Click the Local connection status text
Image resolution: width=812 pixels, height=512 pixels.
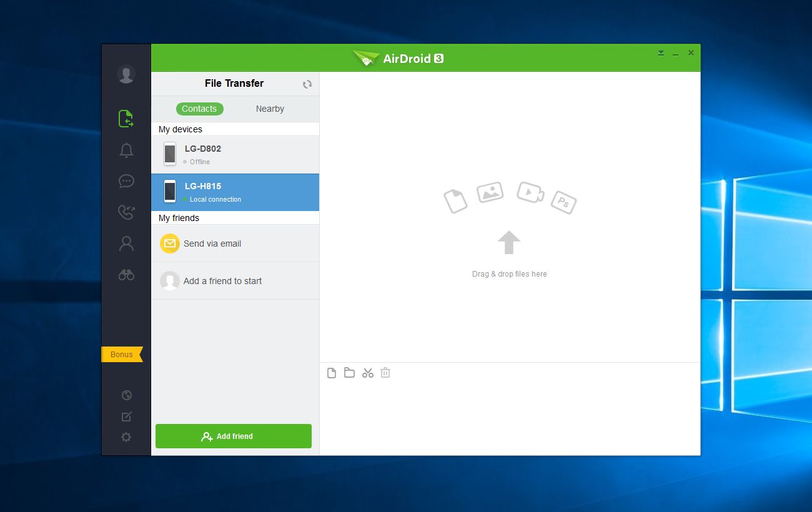[215, 199]
